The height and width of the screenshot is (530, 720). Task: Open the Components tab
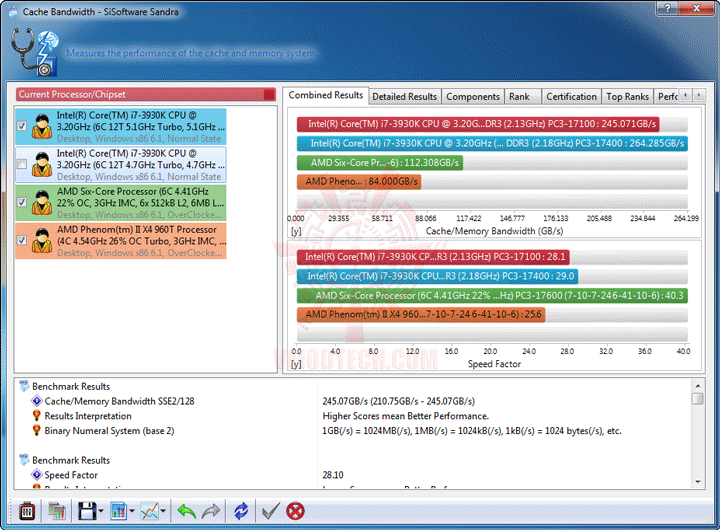point(472,96)
